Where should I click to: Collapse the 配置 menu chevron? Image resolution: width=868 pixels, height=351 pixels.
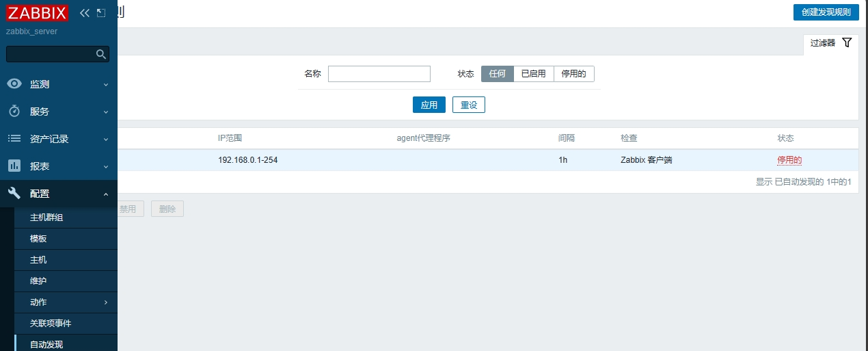(x=106, y=194)
